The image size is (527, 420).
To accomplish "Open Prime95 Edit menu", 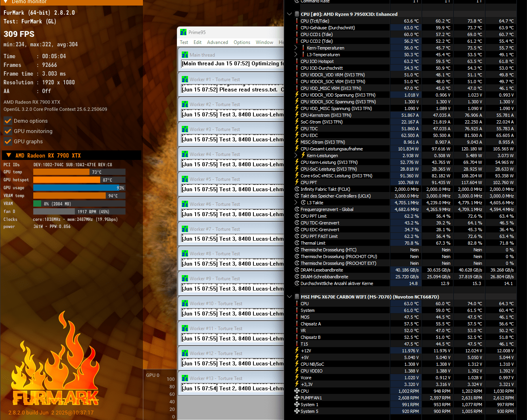I will (198, 42).
